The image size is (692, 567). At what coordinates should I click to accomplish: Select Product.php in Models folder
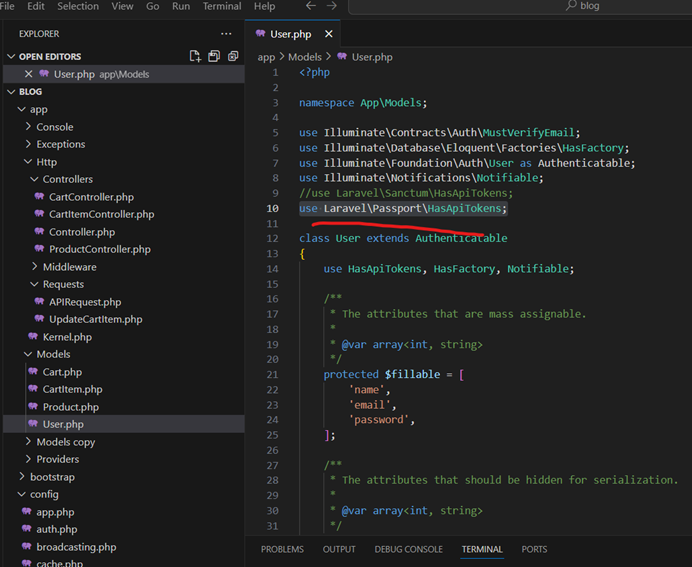coord(70,407)
